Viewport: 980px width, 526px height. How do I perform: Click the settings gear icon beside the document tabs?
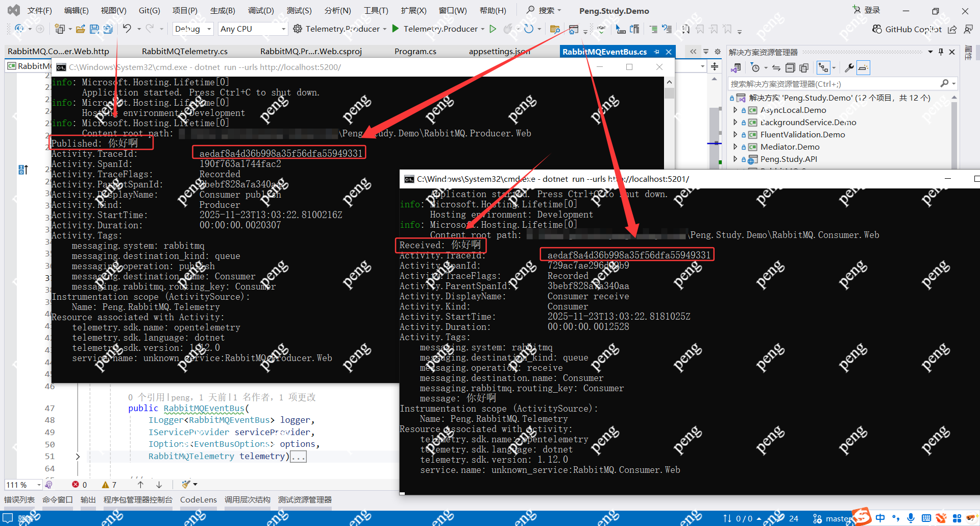coord(717,52)
